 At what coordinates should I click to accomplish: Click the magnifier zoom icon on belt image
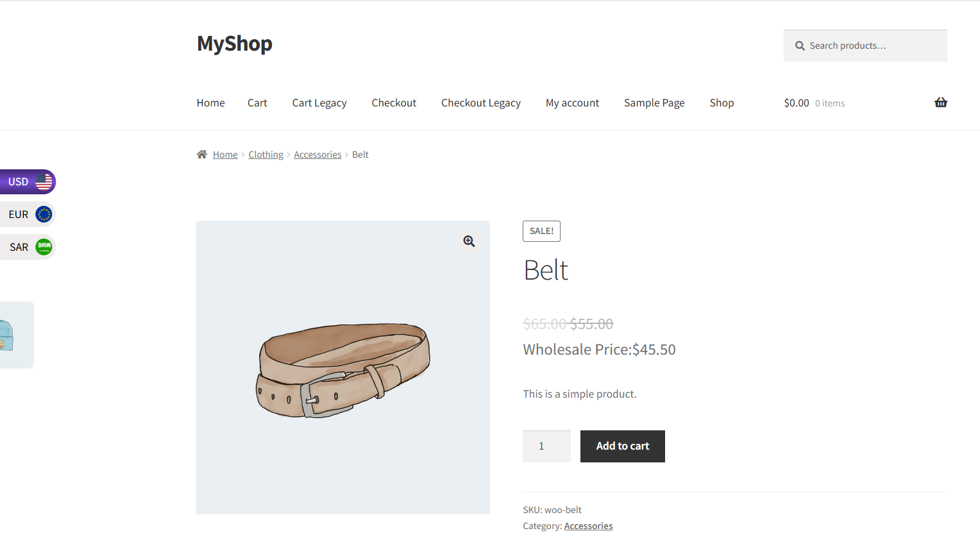[x=469, y=241]
